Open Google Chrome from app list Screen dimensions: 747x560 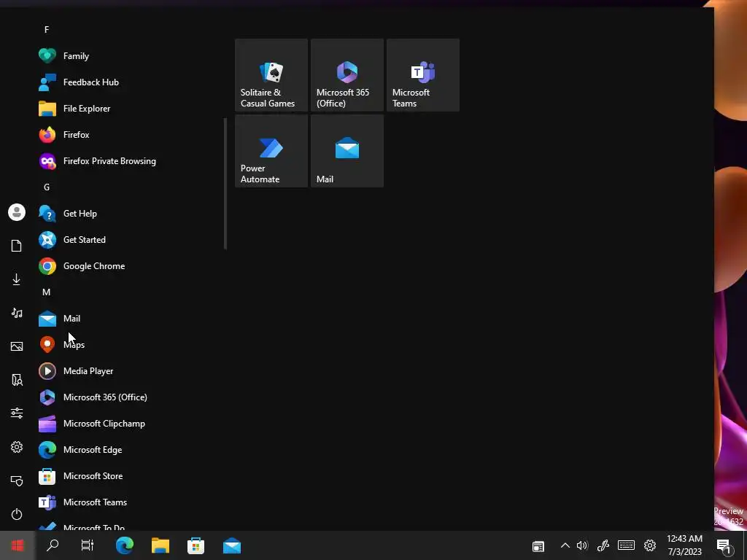[128, 265]
